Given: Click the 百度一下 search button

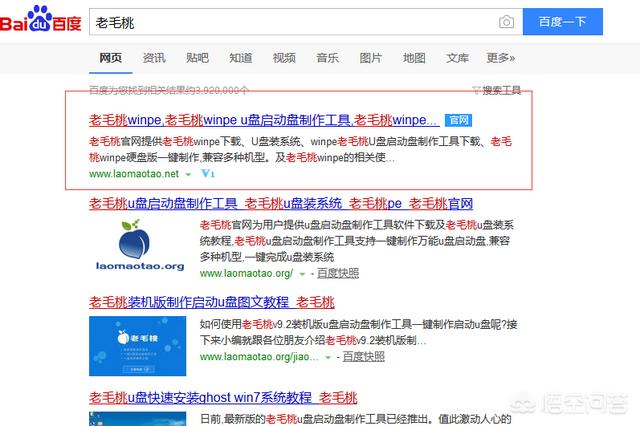Looking at the screenshot, I should (x=562, y=22).
